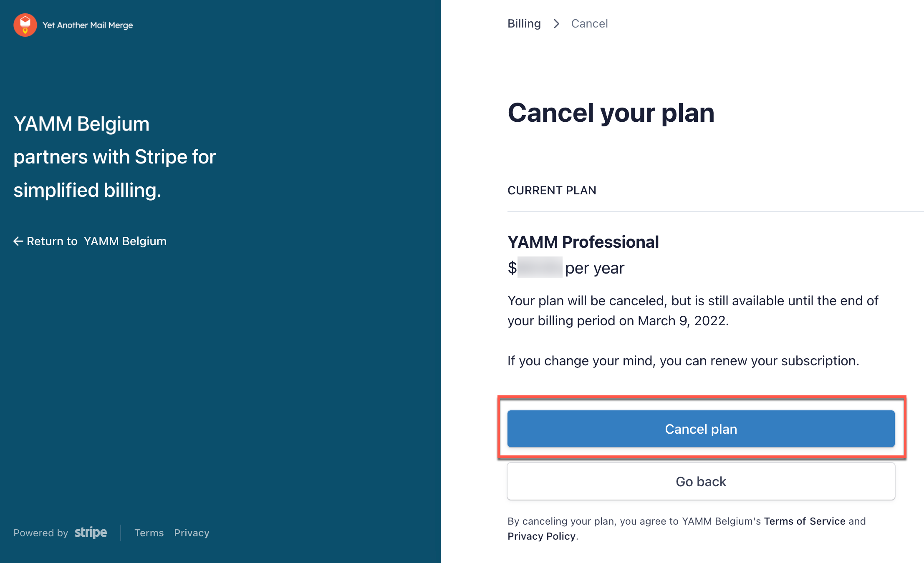Open the Terms of Service link
The image size is (924, 563).
[805, 521]
